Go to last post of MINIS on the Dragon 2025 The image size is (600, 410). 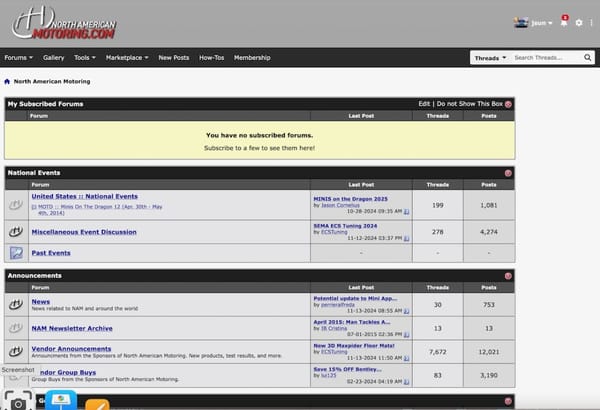(x=406, y=212)
